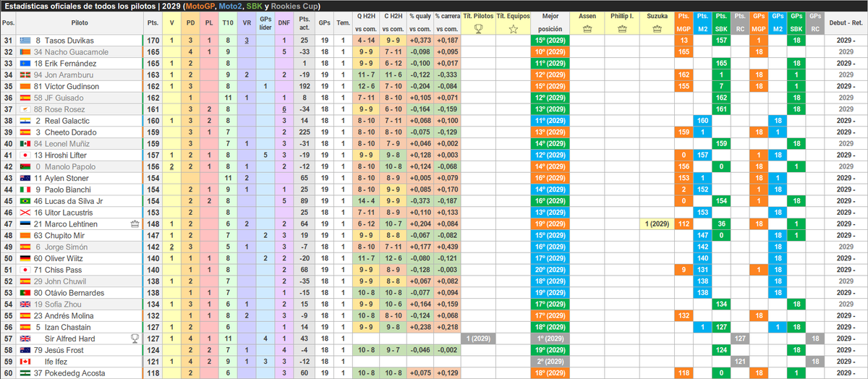868x379 pixels.
Task: Select driver name Jesús Frost
Action: (66, 350)
